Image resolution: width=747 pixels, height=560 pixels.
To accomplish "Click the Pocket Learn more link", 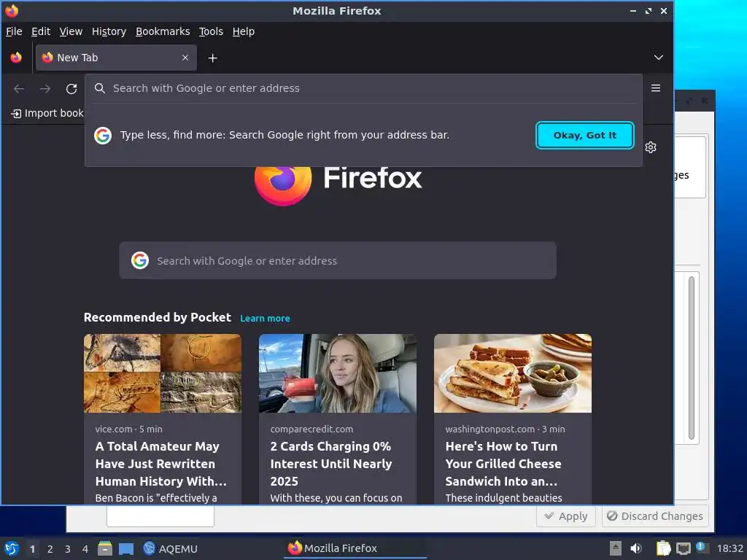I will pyautogui.click(x=265, y=318).
